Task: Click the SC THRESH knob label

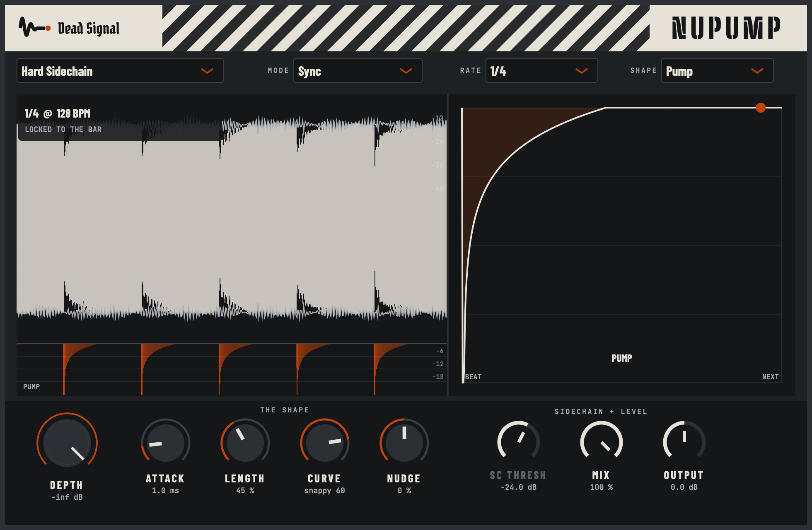Action: (x=518, y=475)
